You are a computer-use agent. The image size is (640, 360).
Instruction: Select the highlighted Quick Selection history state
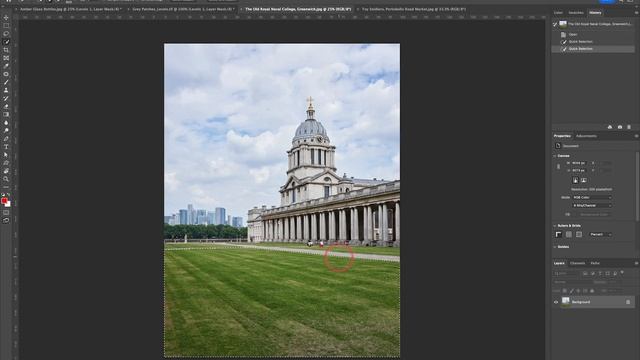pos(593,49)
